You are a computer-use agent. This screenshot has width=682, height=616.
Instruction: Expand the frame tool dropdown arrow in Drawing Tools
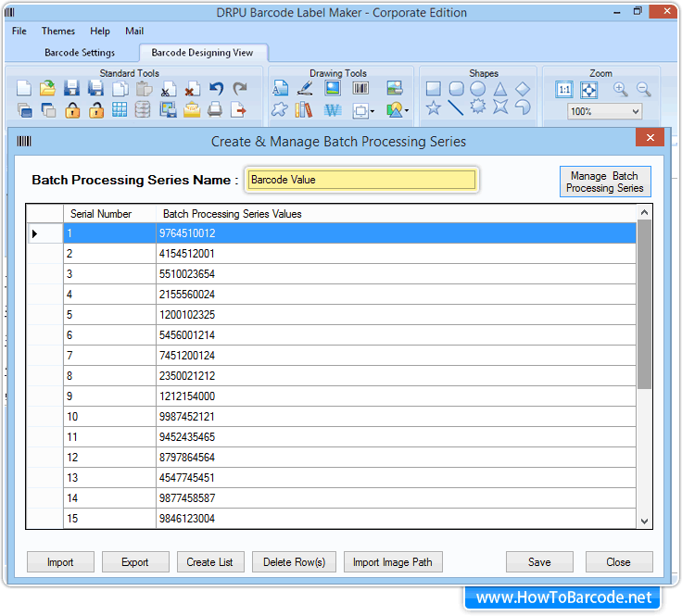373,112
